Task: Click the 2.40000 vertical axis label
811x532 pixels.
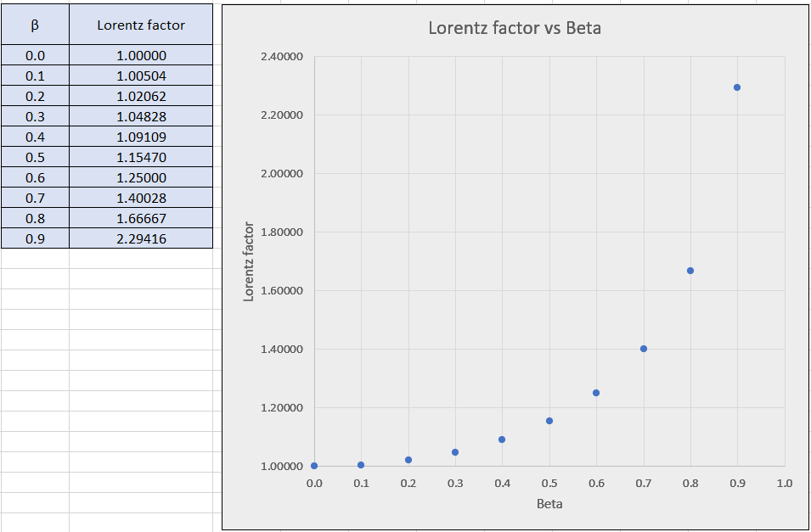Action: coord(280,57)
